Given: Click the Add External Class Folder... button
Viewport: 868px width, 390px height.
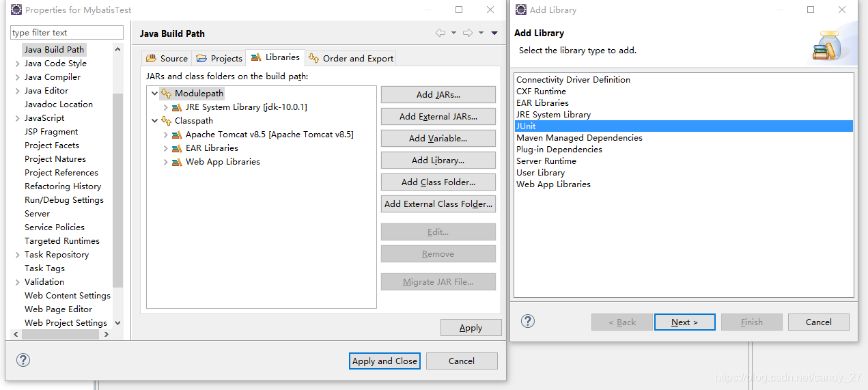Looking at the screenshot, I should click(x=438, y=204).
